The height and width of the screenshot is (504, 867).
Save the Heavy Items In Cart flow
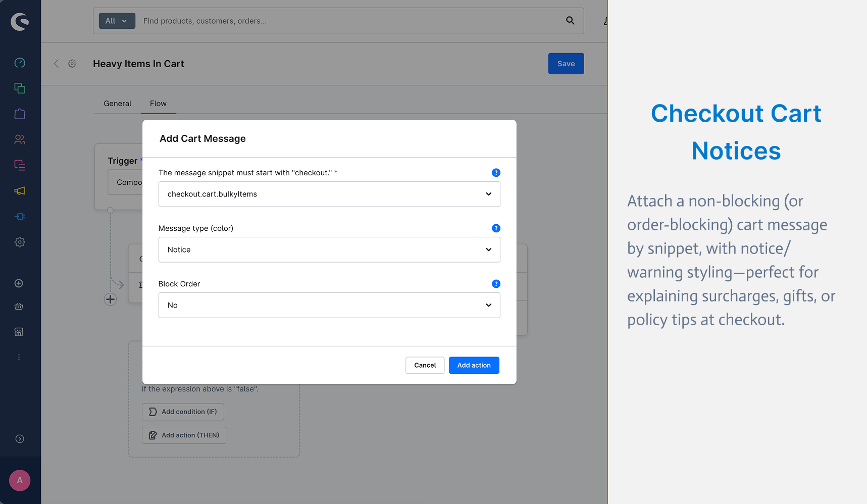coord(566,64)
